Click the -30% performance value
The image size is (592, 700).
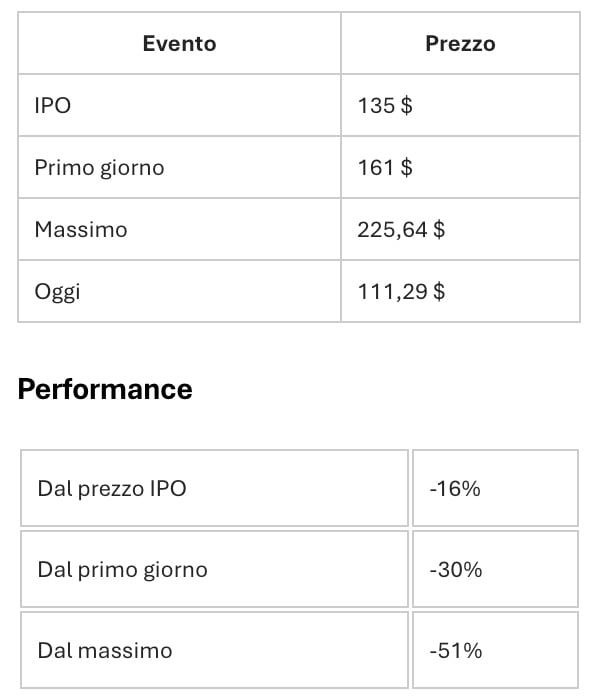click(456, 570)
